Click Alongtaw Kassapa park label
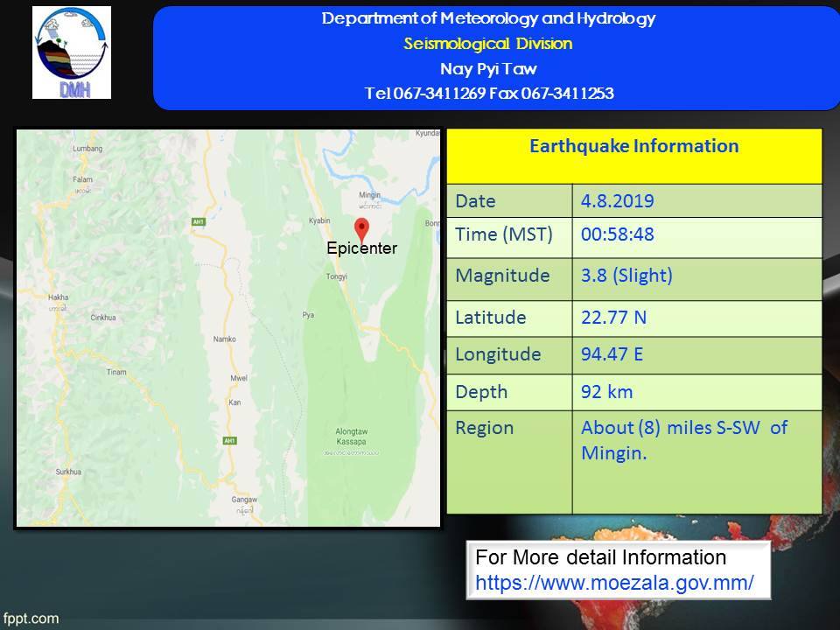 [x=352, y=437]
